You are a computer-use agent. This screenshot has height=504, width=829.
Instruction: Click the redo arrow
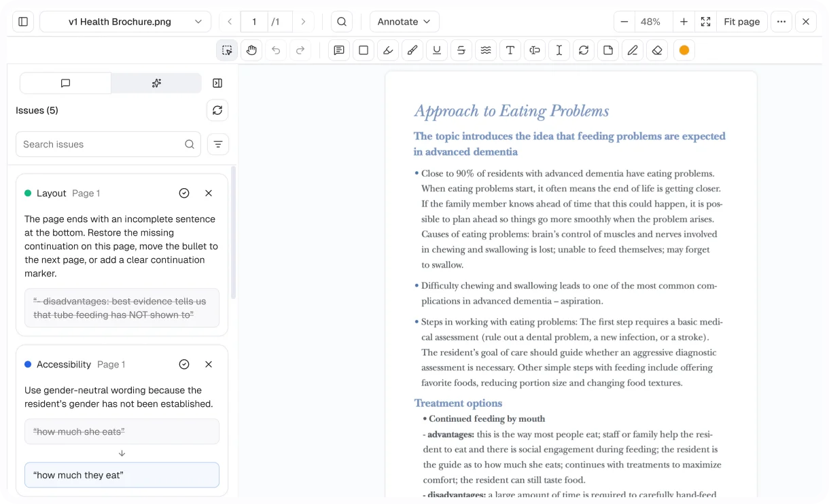point(300,50)
